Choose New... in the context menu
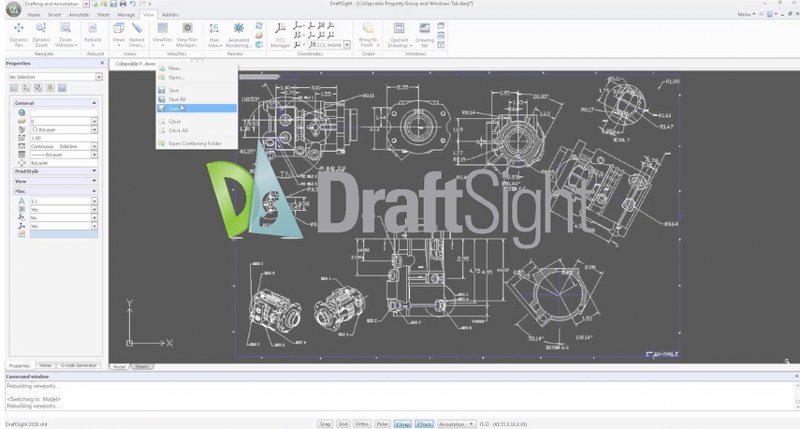 coord(196,68)
